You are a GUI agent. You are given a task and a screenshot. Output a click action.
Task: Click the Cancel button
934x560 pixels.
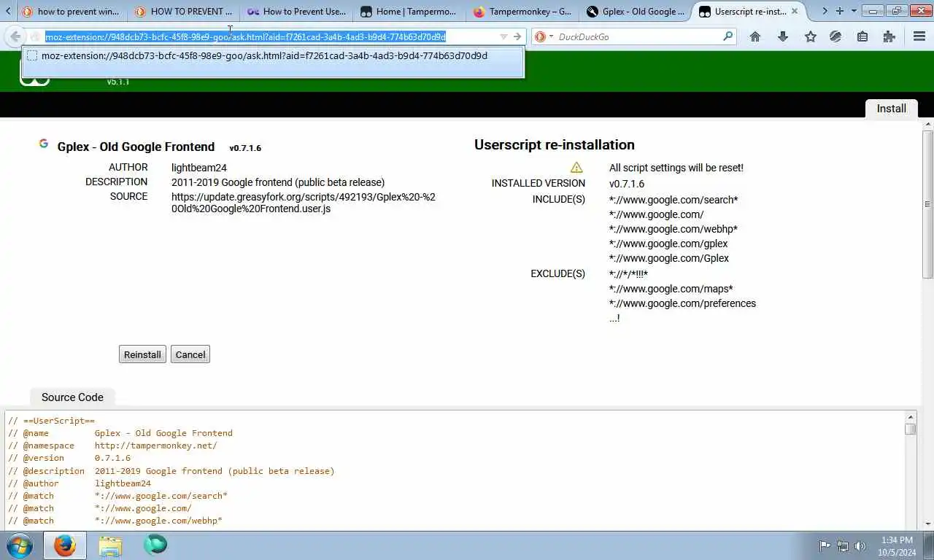click(190, 354)
